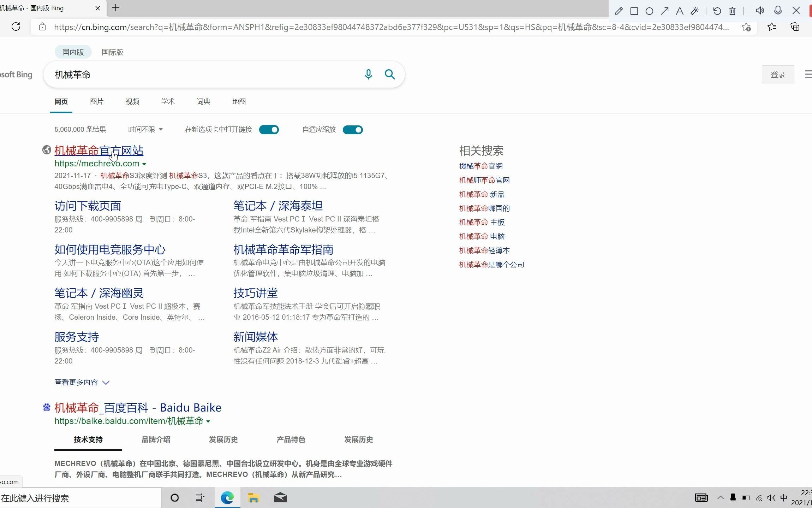Open the 学术 results tab
The height and width of the screenshot is (508, 812).
click(x=168, y=101)
